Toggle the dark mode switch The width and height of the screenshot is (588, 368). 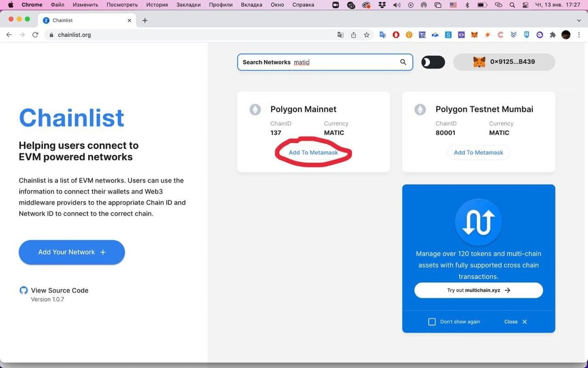tap(433, 62)
